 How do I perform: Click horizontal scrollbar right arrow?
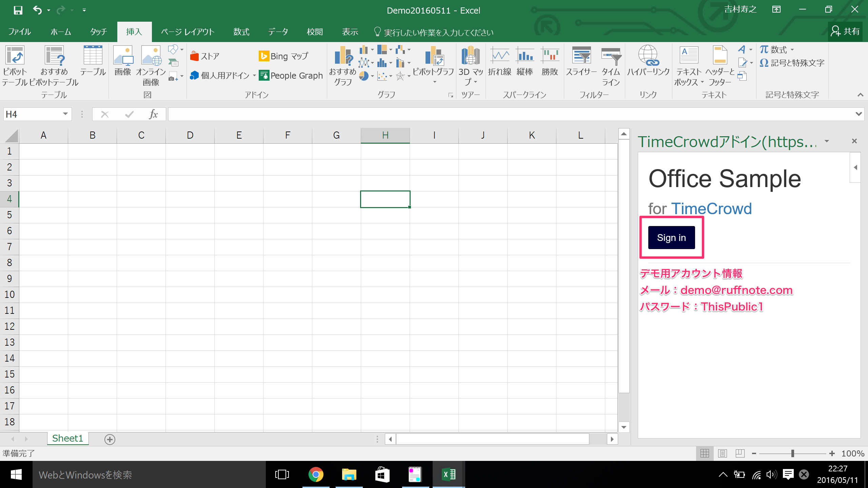[612, 439]
